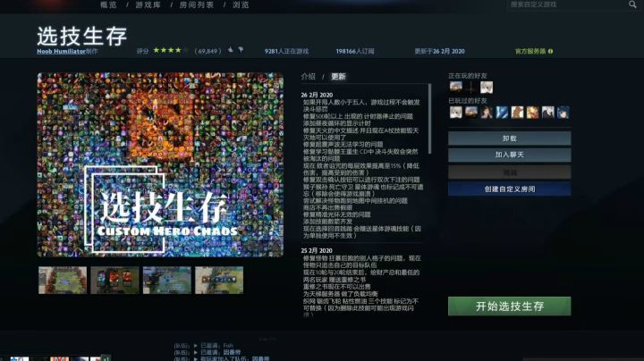Go to 游戏库 navigation tab

click(x=148, y=5)
